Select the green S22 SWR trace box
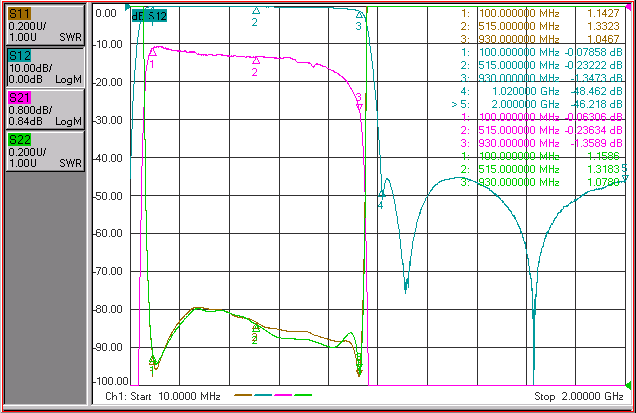The image size is (636, 413). pos(45,151)
